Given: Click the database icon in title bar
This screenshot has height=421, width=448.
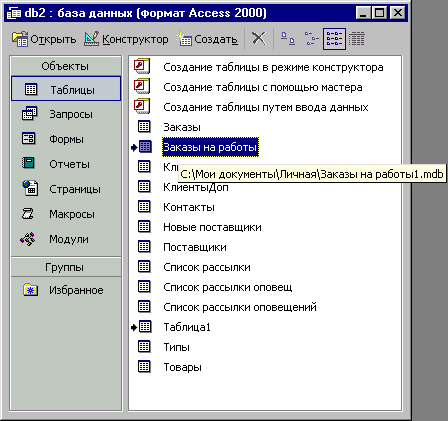Looking at the screenshot, I should 14,13.
